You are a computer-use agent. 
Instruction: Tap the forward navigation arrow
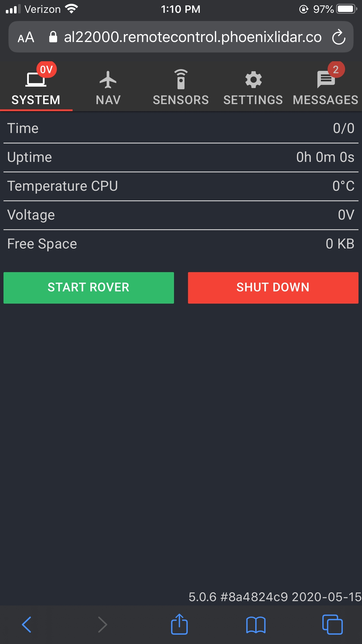103,624
